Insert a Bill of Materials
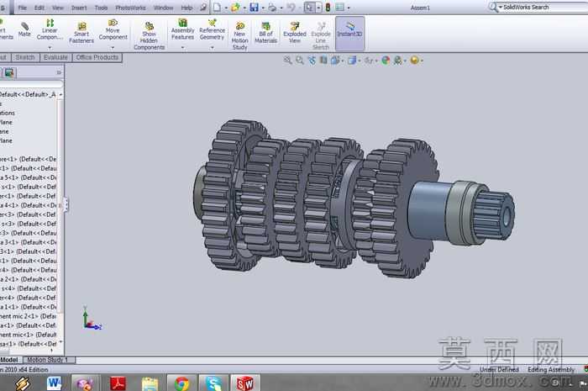 [266, 33]
